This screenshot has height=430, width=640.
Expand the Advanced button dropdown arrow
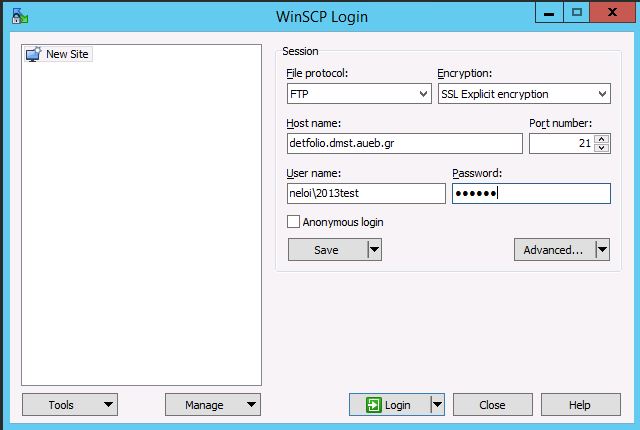pos(601,250)
